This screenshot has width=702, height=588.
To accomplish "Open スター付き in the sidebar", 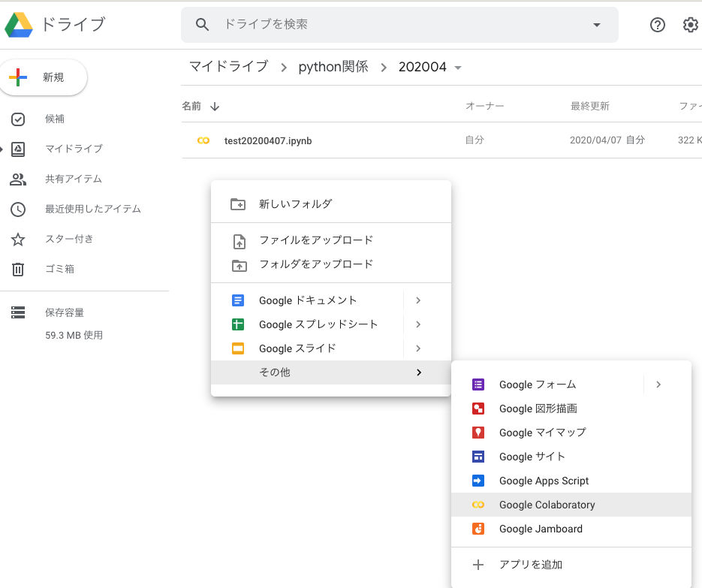I will point(69,239).
